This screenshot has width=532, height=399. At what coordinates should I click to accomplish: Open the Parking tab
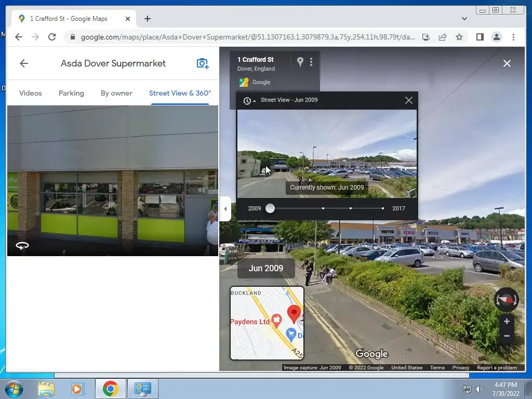click(71, 93)
